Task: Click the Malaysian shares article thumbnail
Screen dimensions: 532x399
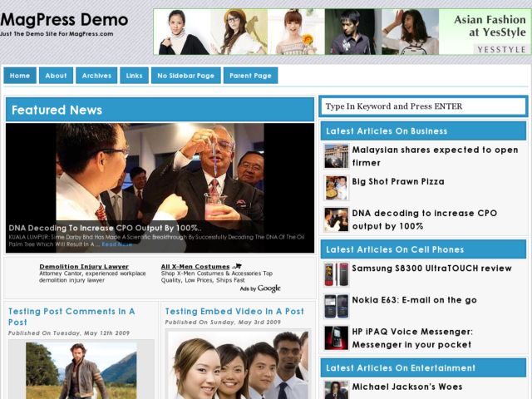Action: tap(336, 156)
